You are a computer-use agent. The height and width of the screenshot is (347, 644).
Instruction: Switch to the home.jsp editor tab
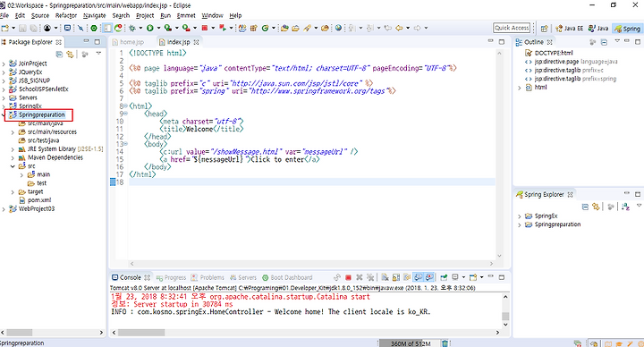coord(128,42)
